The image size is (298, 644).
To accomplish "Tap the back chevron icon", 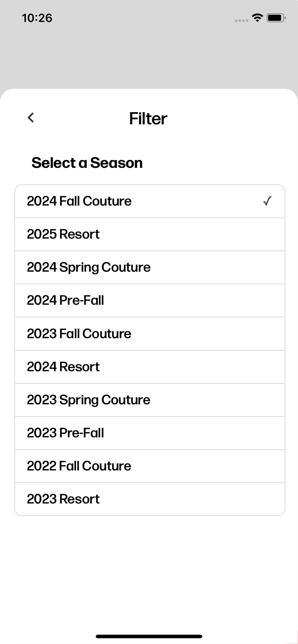I will tap(31, 118).
